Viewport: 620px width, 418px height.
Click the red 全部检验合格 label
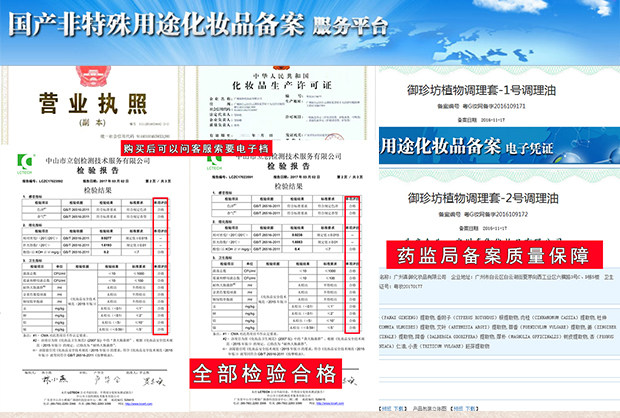click(x=265, y=373)
